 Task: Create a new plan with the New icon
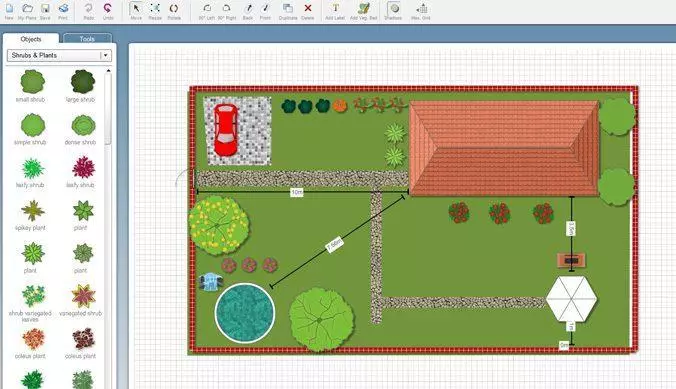pos(9,12)
